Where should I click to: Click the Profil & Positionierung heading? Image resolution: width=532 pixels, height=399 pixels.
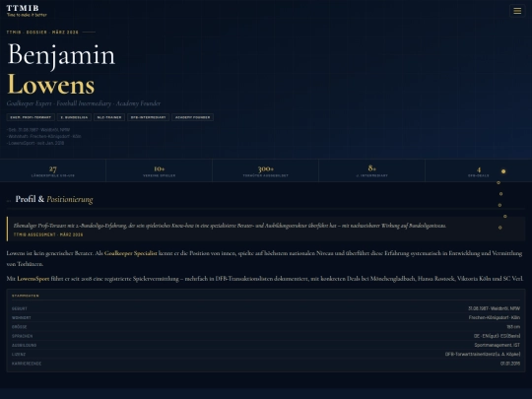[x=54, y=199]
